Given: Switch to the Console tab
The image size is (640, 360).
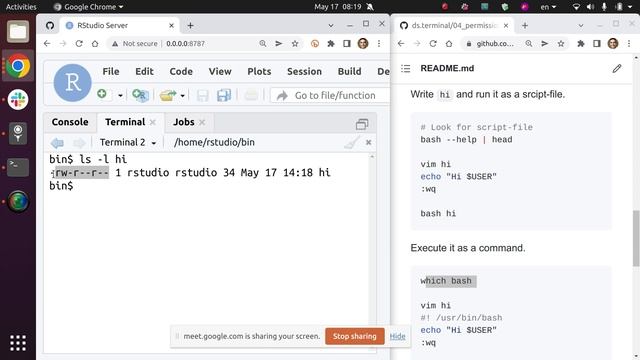Looking at the screenshot, I should point(70,122).
